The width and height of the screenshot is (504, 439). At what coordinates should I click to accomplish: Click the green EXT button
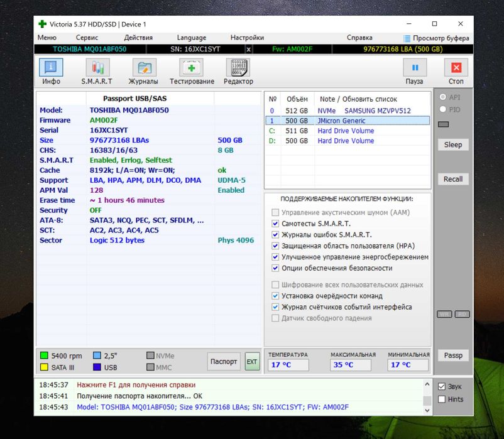pos(252,362)
